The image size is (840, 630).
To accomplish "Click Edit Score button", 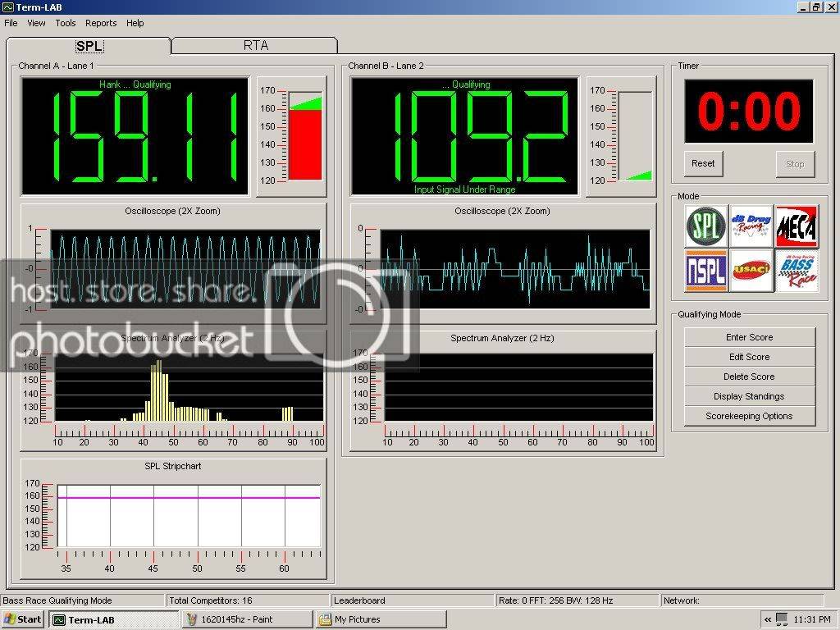I will pos(750,357).
